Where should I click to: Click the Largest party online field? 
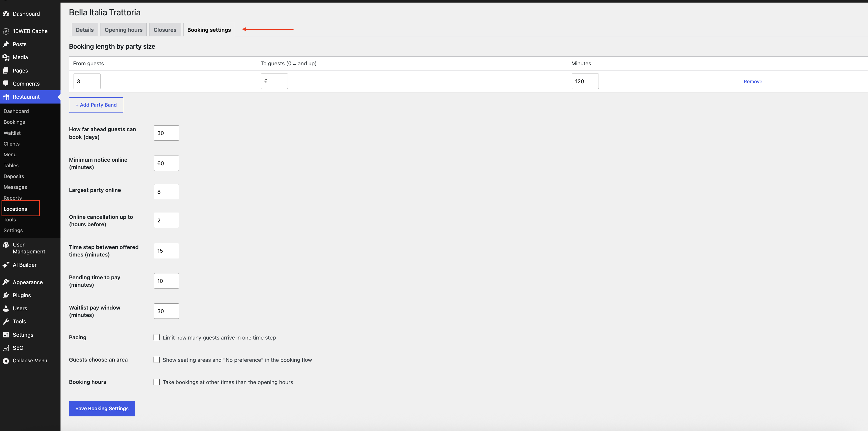point(166,192)
